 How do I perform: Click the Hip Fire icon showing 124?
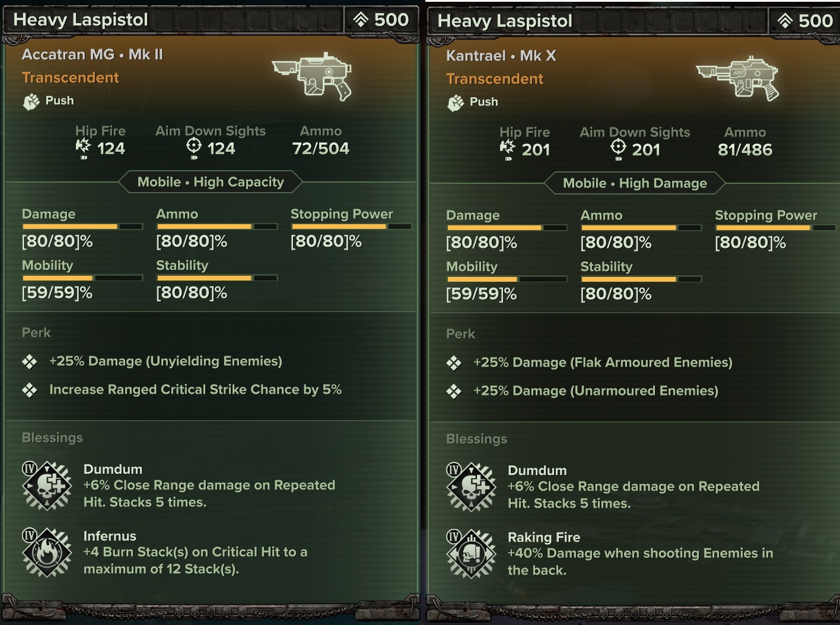[x=83, y=148]
